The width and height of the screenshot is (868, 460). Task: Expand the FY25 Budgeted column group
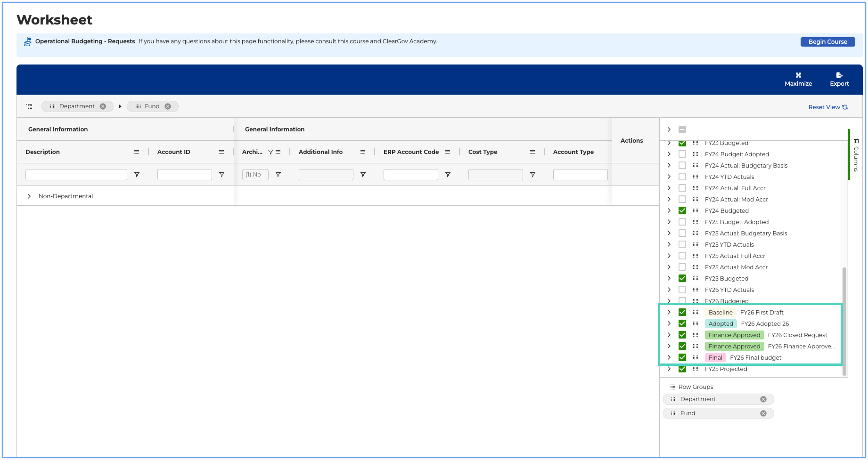[x=669, y=279]
